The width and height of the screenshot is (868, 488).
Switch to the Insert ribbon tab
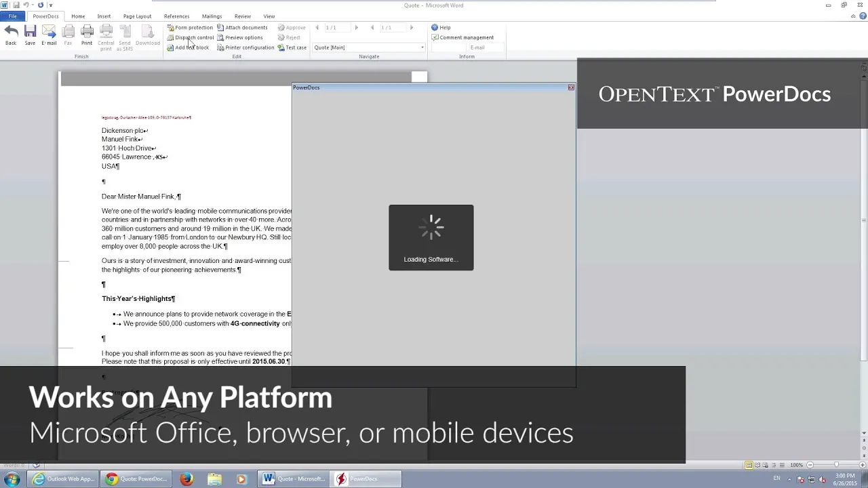(x=104, y=16)
